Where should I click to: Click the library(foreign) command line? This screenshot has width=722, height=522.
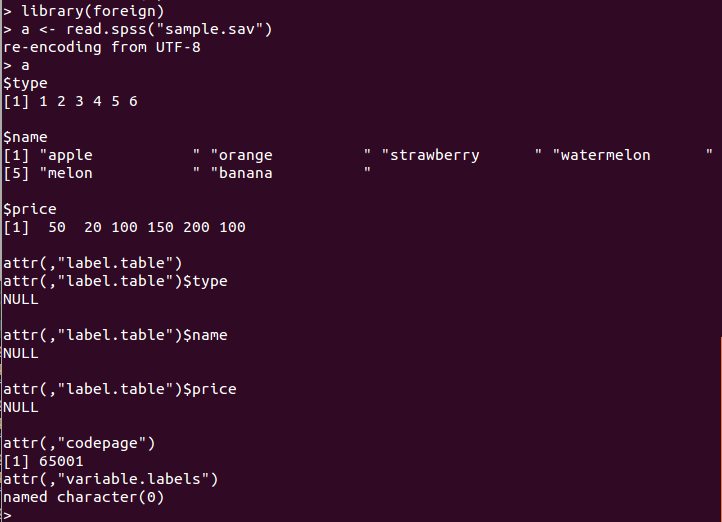click(x=84, y=11)
